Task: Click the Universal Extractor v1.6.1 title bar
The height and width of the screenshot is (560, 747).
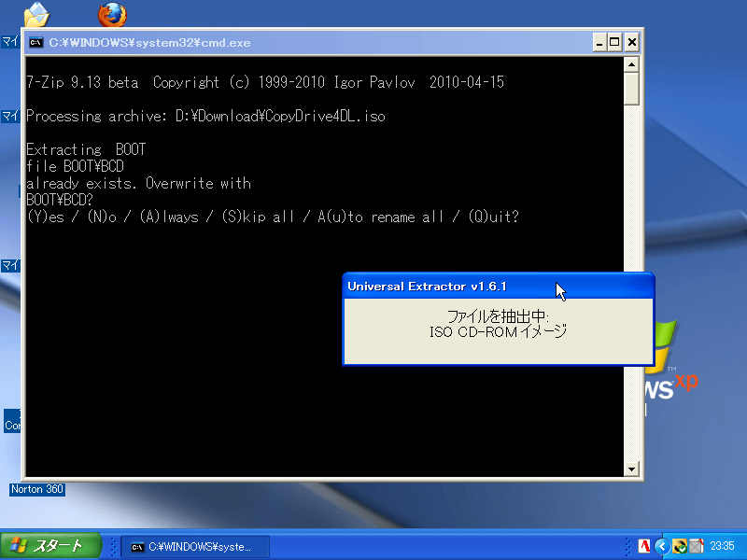Action: (x=499, y=287)
